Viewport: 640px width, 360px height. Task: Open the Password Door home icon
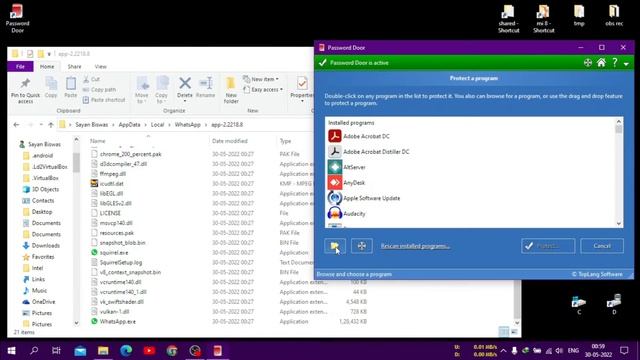point(601,62)
